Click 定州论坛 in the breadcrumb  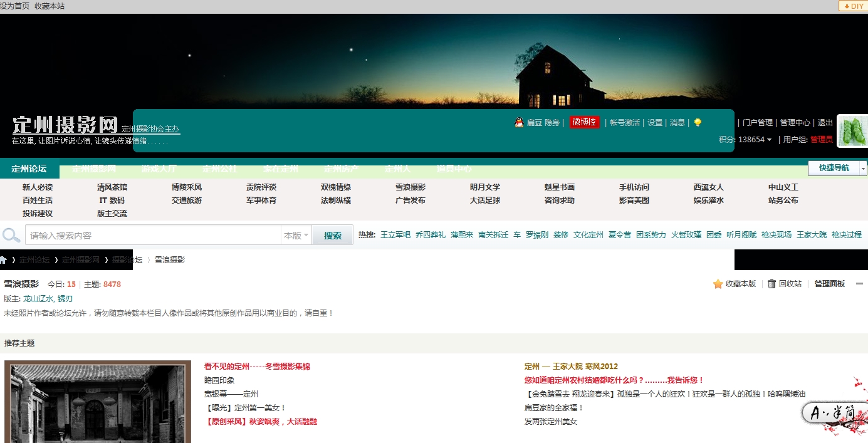(34, 259)
